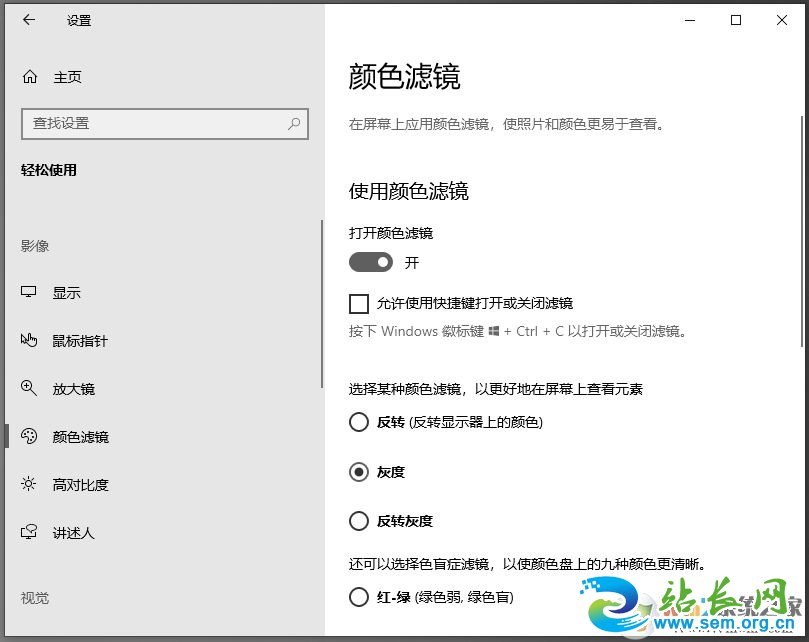Click the 颜色滤镜 palette icon
The height and width of the screenshot is (642, 809).
click(30, 436)
